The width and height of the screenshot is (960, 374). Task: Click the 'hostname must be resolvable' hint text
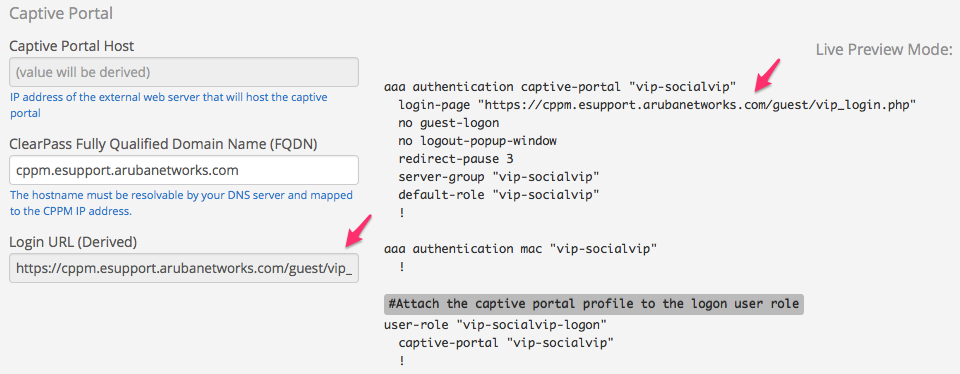[x=181, y=203]
